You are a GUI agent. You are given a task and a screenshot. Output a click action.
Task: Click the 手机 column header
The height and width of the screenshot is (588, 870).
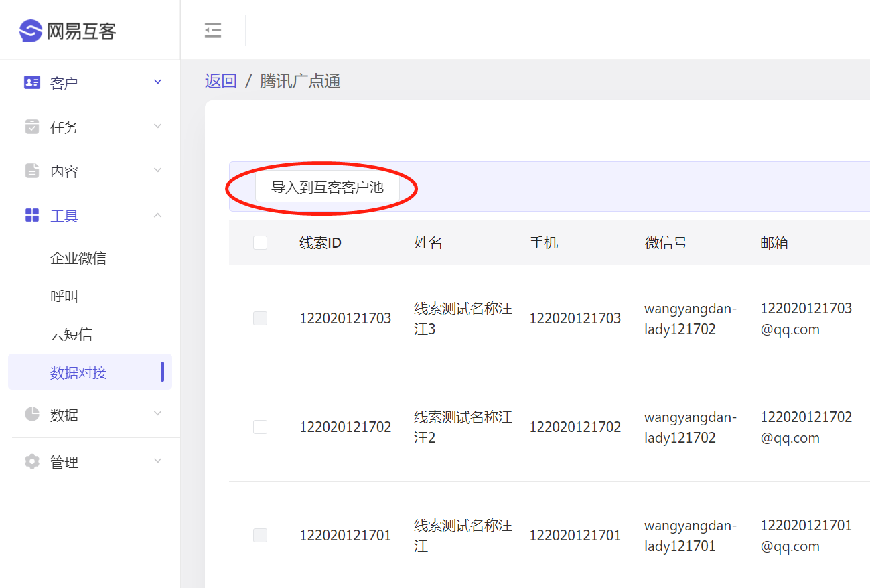click(x=544, y=242)
